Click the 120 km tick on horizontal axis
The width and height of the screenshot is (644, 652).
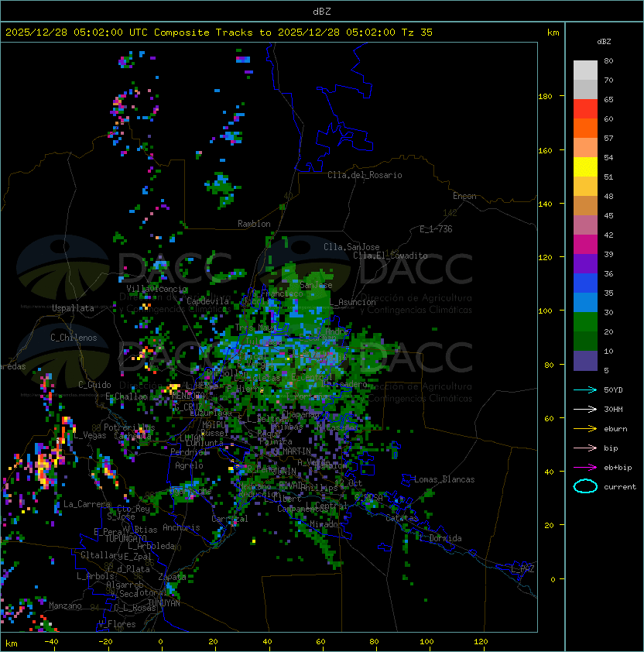point(481,642)
